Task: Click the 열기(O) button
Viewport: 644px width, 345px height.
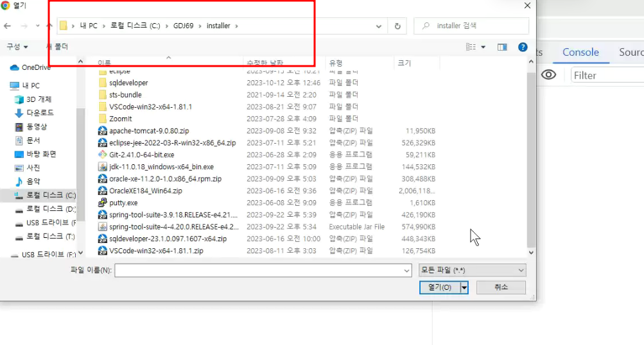Action: click(439, 287)
